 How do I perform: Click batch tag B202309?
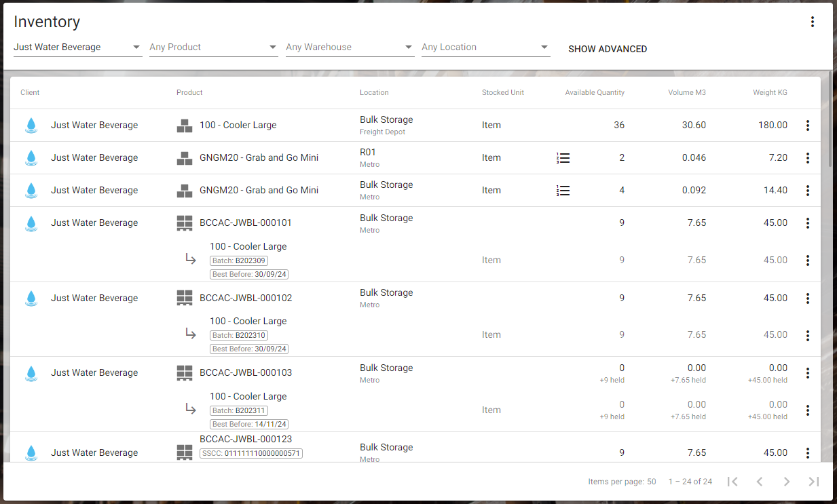click(239, 260)
